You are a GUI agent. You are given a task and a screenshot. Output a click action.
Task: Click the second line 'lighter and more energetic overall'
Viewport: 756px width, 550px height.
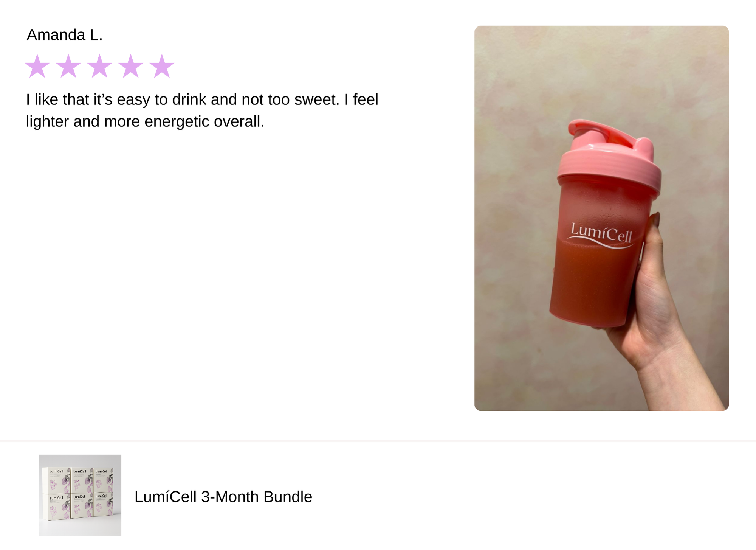[145, 121]
